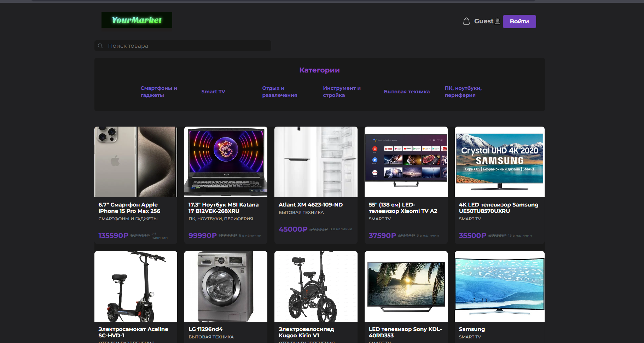Open title Atlant XM 4623-109-ND
This screenshot has height=343, width=644.
click(x=311, y=205)
